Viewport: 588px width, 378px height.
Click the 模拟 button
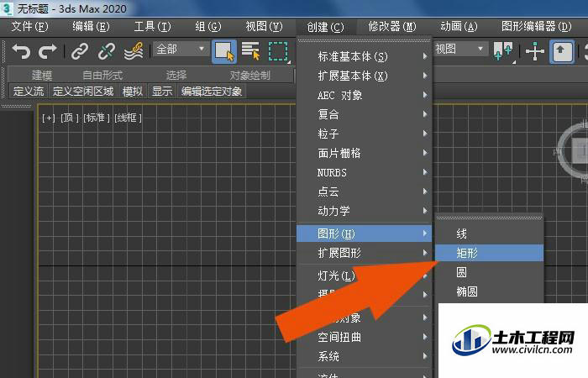pos(133,91)
